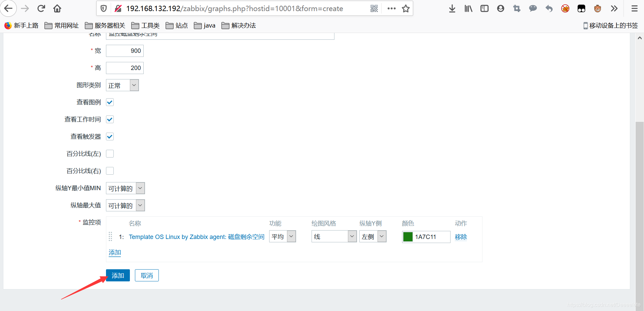Show more toolbar items overflow chevron

(614, 8)
